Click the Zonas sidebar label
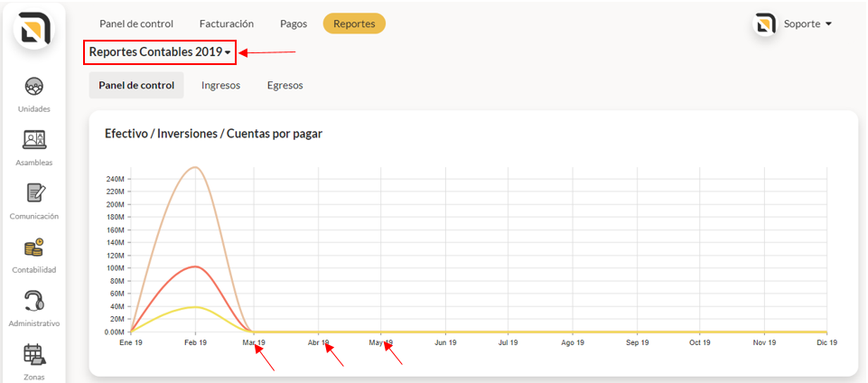 click(x=34, y=378)
